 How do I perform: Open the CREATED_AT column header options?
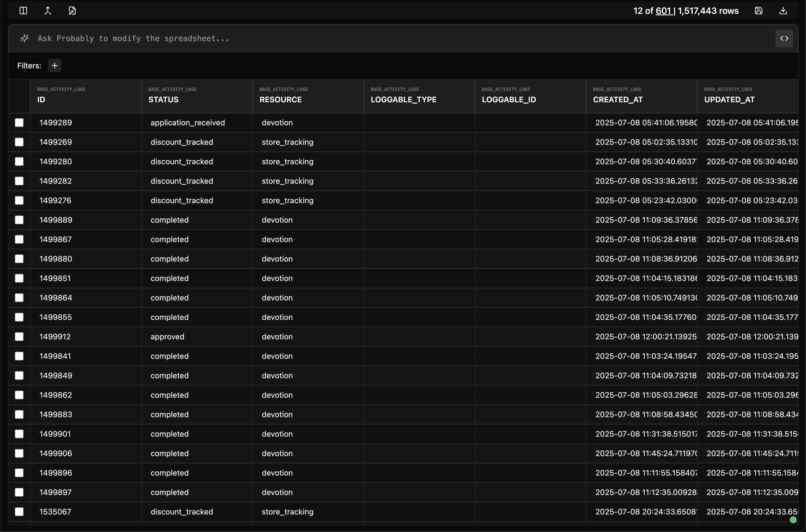(x=618, y=100)
